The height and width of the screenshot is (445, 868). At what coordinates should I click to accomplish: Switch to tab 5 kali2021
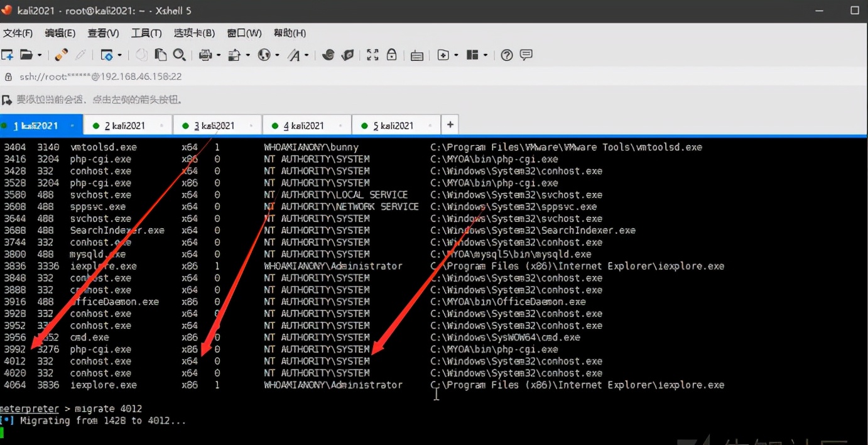click(x=396, y=126)
